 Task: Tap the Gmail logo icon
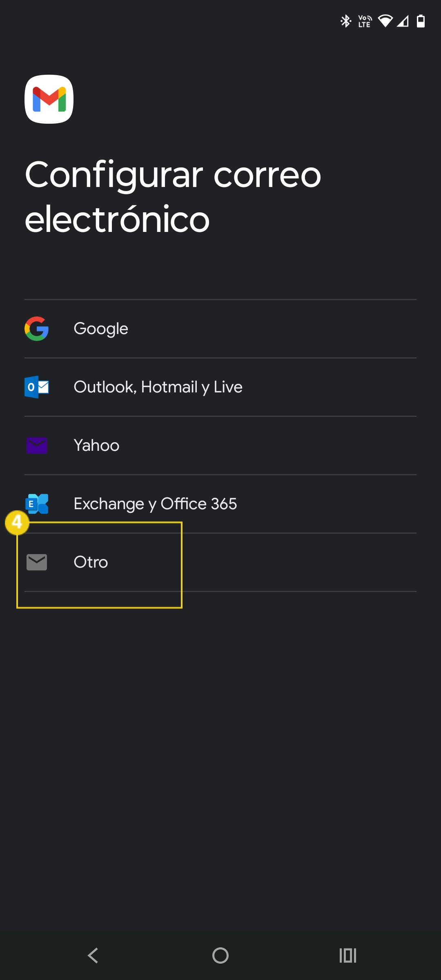pos(49,99)
